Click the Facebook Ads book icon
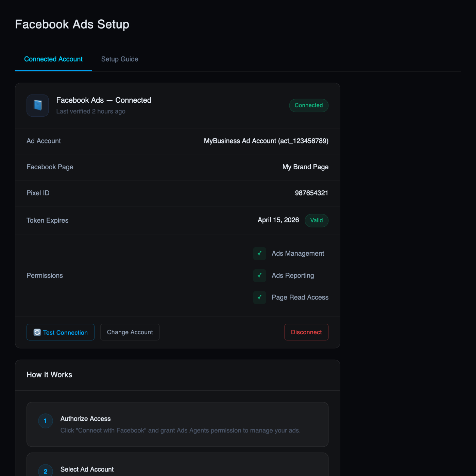This screenshot has height=476, width=476. 38,105
